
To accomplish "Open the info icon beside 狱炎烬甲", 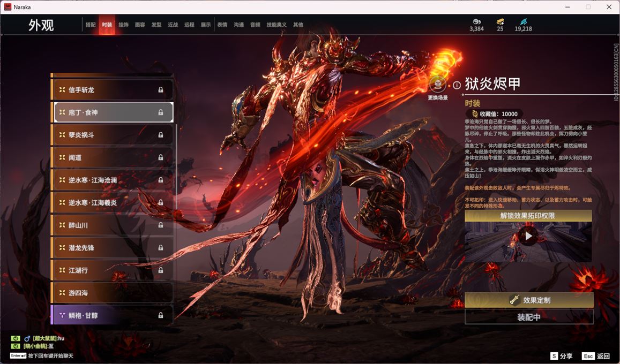I will (x=457, y=85).
